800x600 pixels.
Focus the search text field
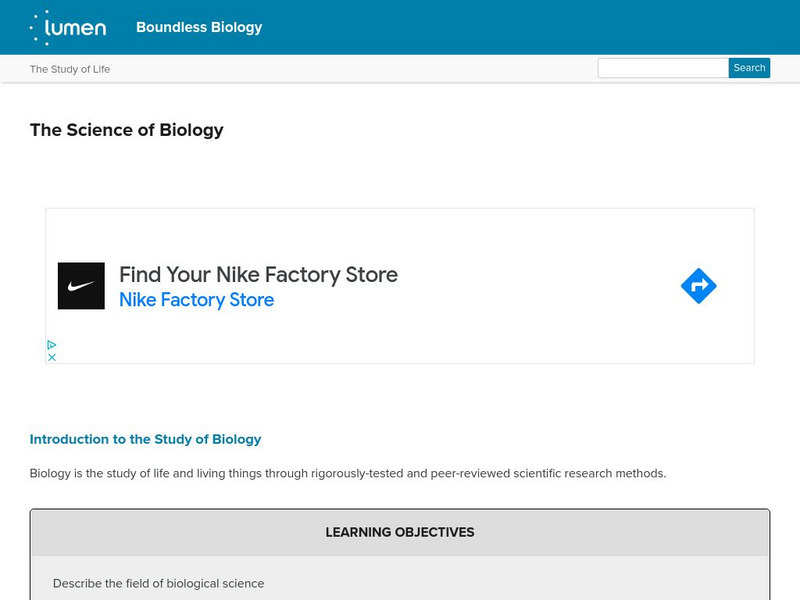[x=662, y=68]
